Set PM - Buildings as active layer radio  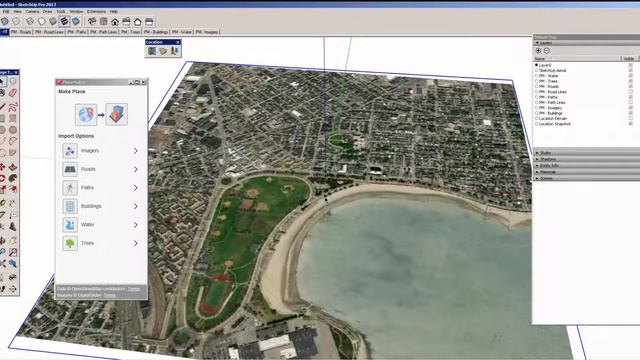coord(536,113)
